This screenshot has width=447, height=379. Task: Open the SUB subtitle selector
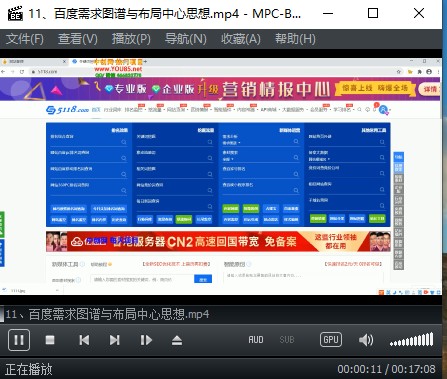pyautogui.click(x=287, y=340)
